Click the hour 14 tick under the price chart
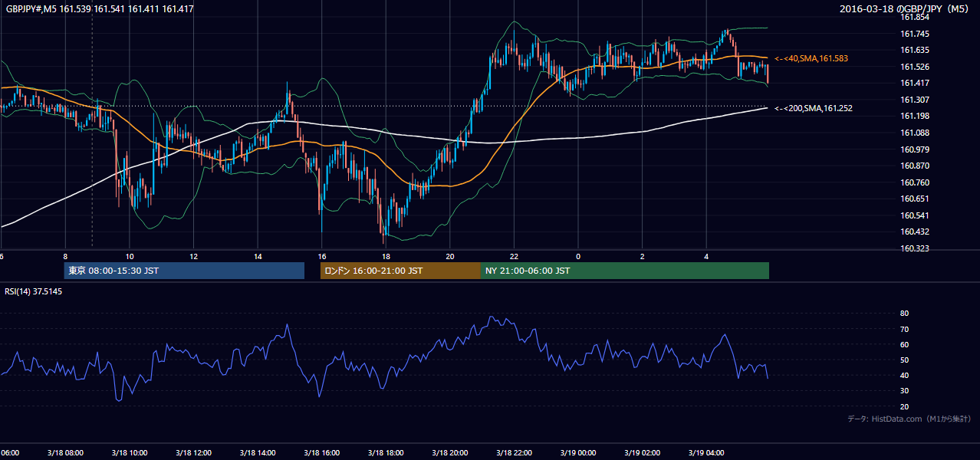 pyautogui.click(x=258, y=257)
